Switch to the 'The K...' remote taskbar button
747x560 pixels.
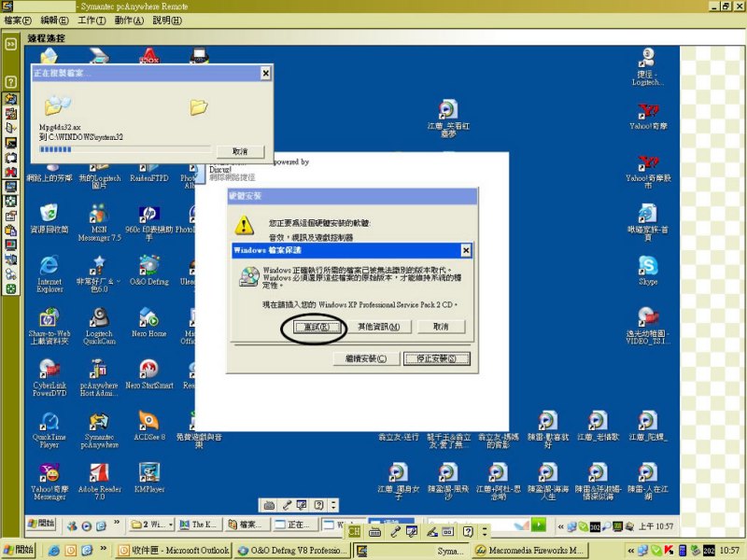(x=199, y=525)
